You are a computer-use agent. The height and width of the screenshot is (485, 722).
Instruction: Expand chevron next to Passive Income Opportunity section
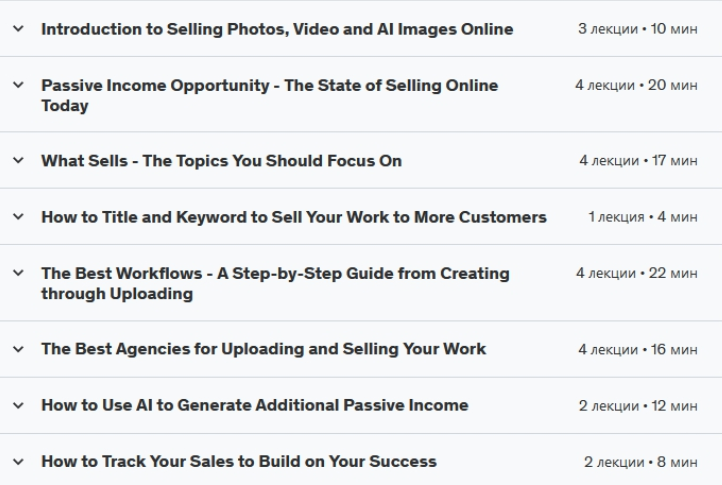[19, 86]
